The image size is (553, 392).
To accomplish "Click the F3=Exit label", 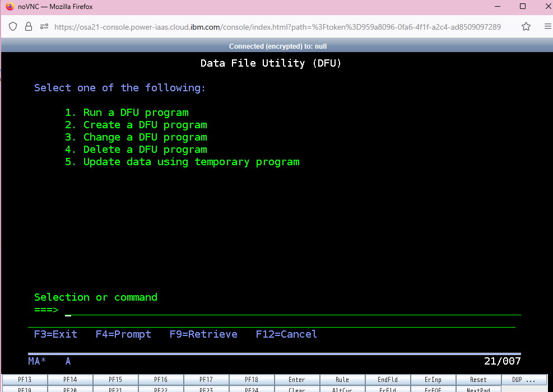I will click(55, 334).
